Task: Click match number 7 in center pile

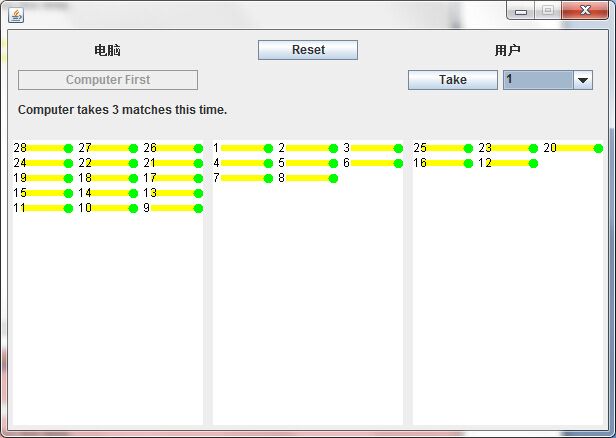Action: click(243, 178)
